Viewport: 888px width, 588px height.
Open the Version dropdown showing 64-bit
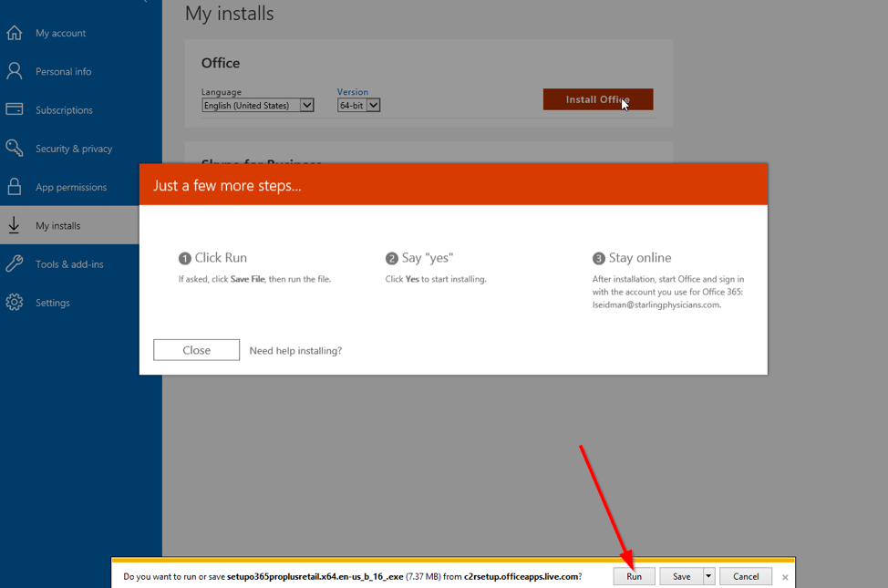358,105
